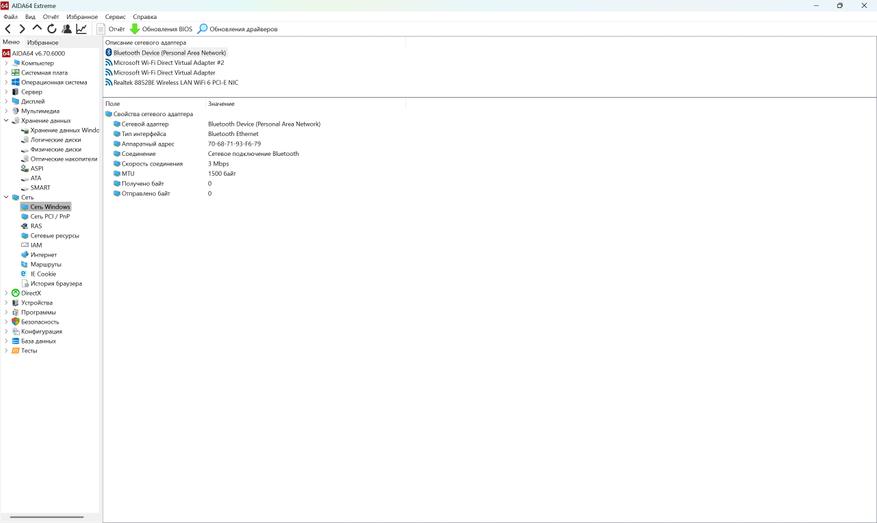Click the Безопасность shield icon
This screenshot has height=523, width=877.
click(15, 322)
